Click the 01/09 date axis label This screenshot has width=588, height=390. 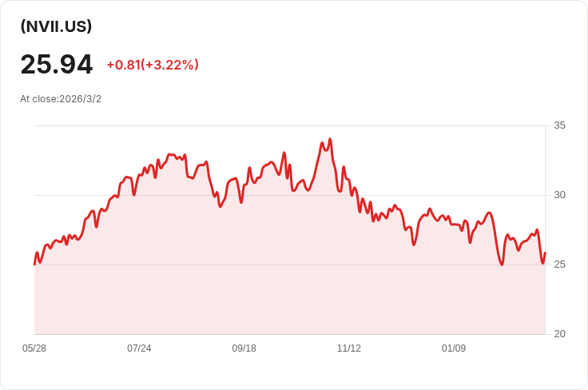point(454,348)
